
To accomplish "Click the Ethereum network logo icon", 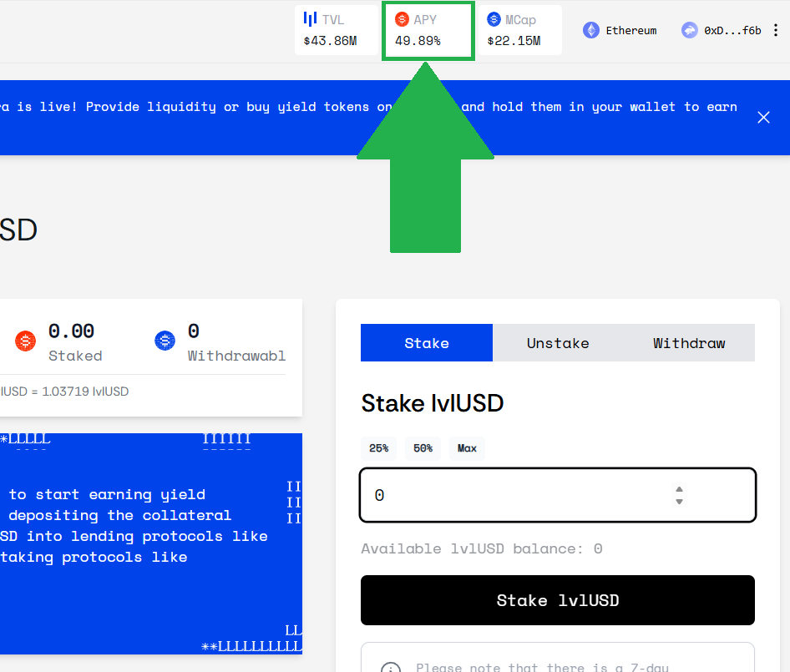I will (591, 30).
